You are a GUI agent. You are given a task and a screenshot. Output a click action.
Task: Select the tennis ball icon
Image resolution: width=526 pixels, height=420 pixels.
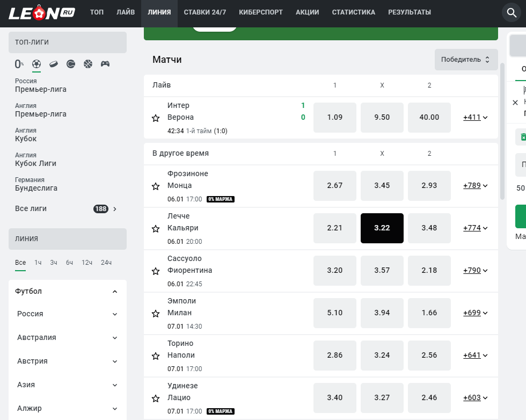pos(71,64)
